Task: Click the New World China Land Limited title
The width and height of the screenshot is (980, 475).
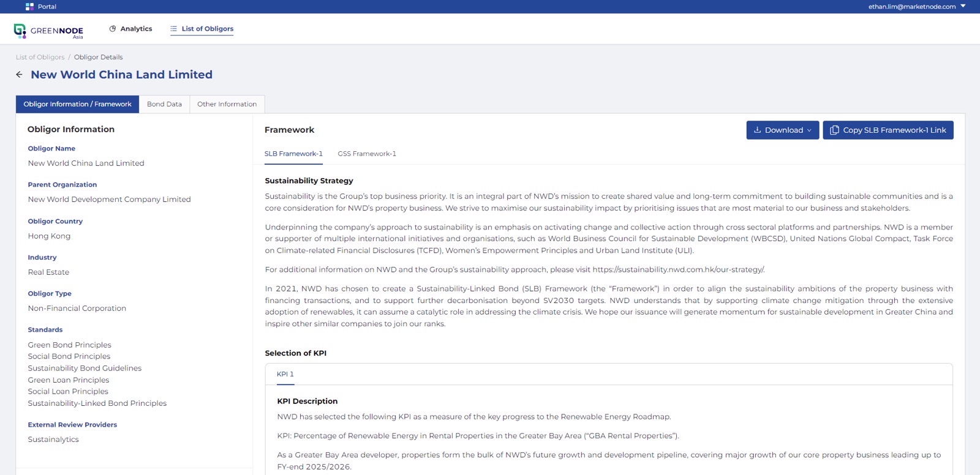Action: coord(122,75)
